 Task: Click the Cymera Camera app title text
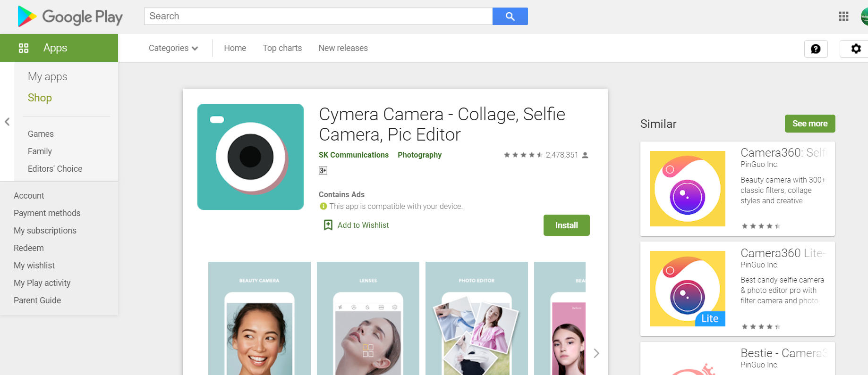(x=442, y=125)
